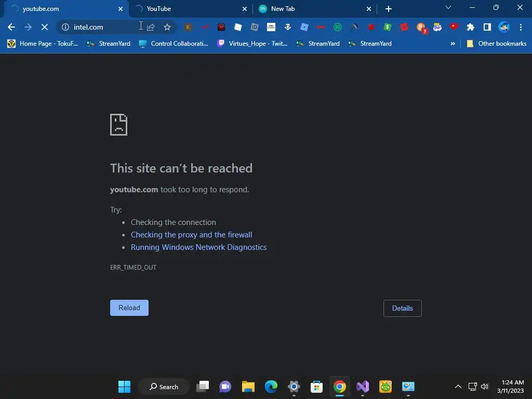
Task: Open Settings gear on the taskbar
Action: [x=294, y=387]
